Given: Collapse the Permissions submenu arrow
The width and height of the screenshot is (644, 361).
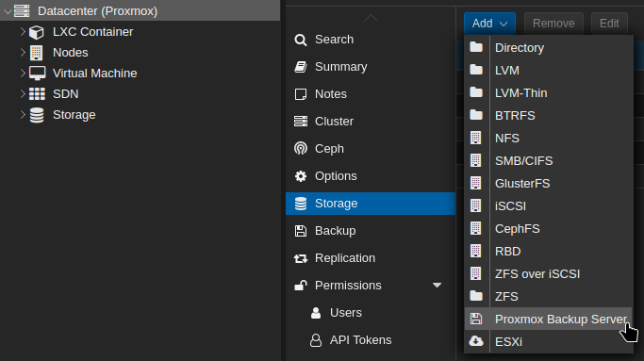Looking at the screenshot, I should click(x=437, y=285).
